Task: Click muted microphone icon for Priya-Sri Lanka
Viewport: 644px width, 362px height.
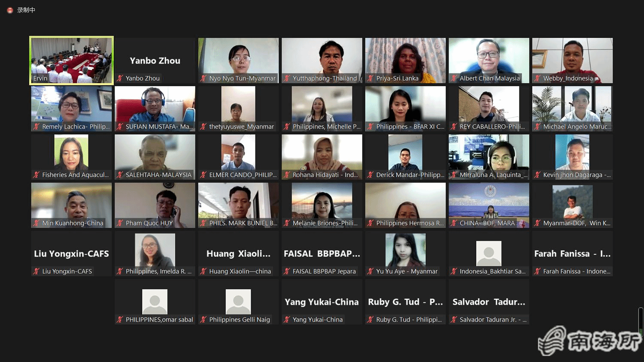Action: point(371,78)
